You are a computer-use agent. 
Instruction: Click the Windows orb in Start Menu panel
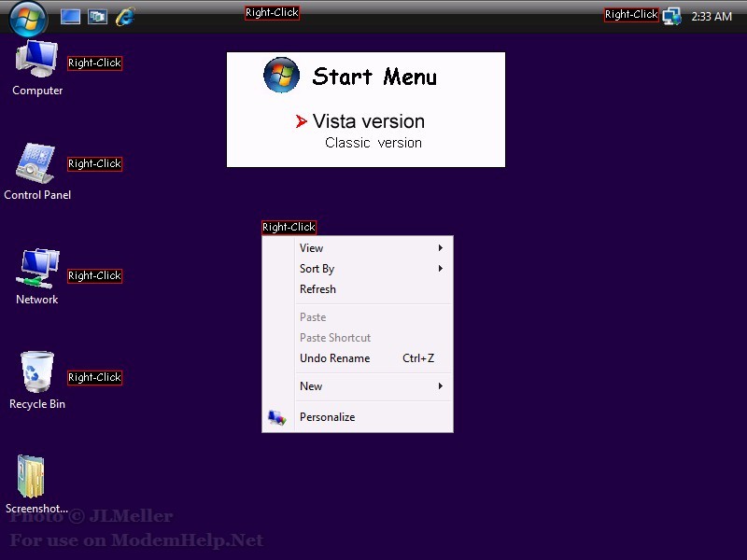point(282,75)
